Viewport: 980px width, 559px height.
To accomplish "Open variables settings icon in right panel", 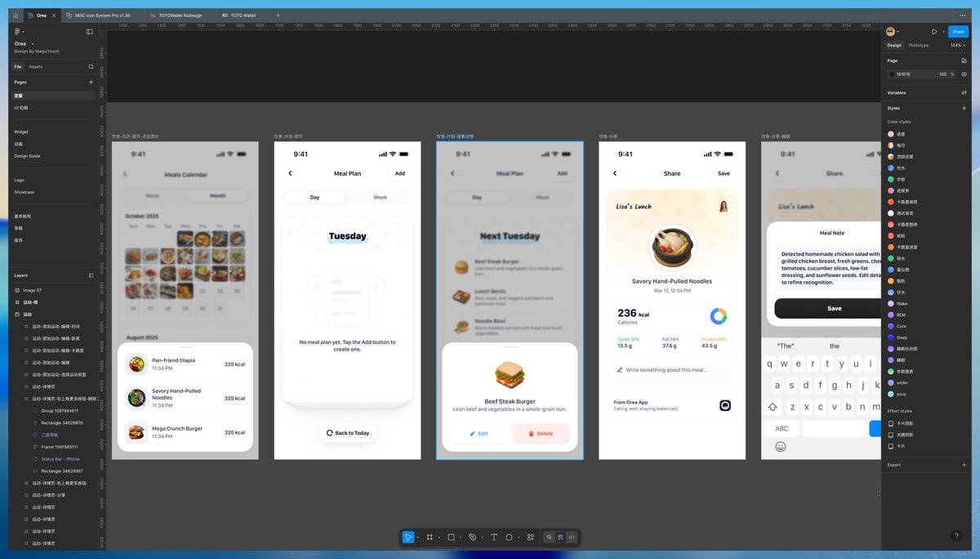I will click(964, 92).
